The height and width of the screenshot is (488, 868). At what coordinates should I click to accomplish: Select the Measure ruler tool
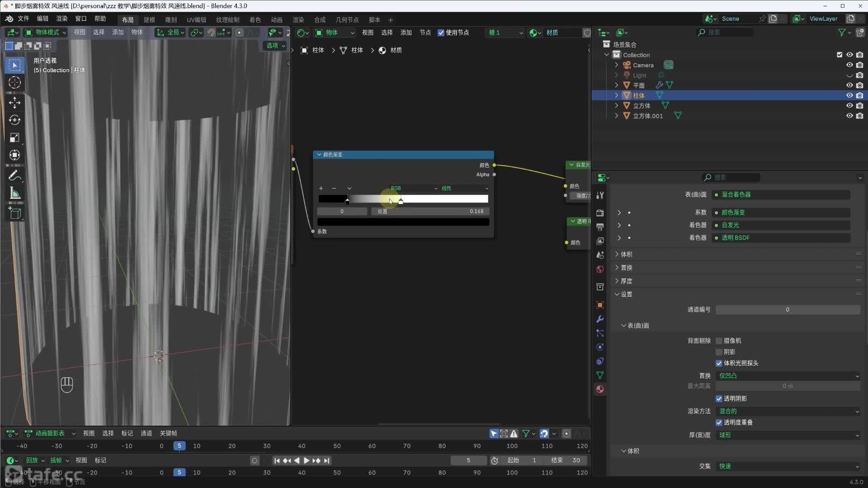(14, 194)
